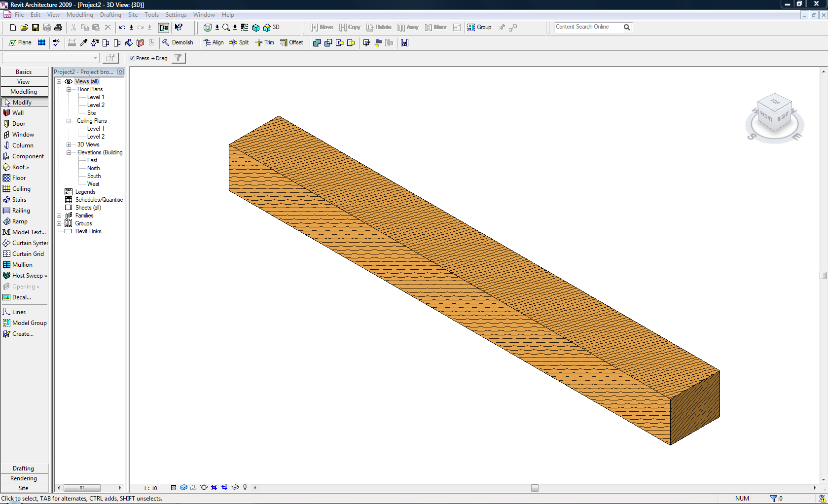Toggle Reveal Hidden Elements lightbulb

245,487
